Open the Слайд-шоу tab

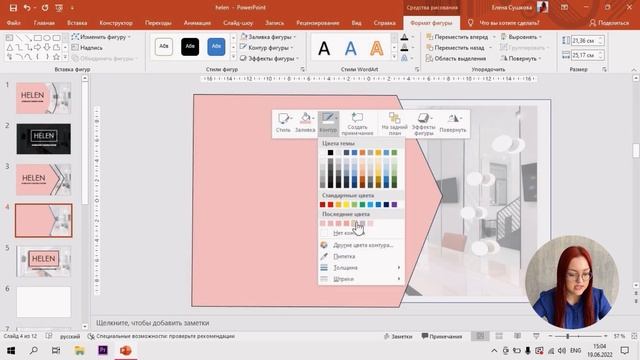(x=238, y=23)
